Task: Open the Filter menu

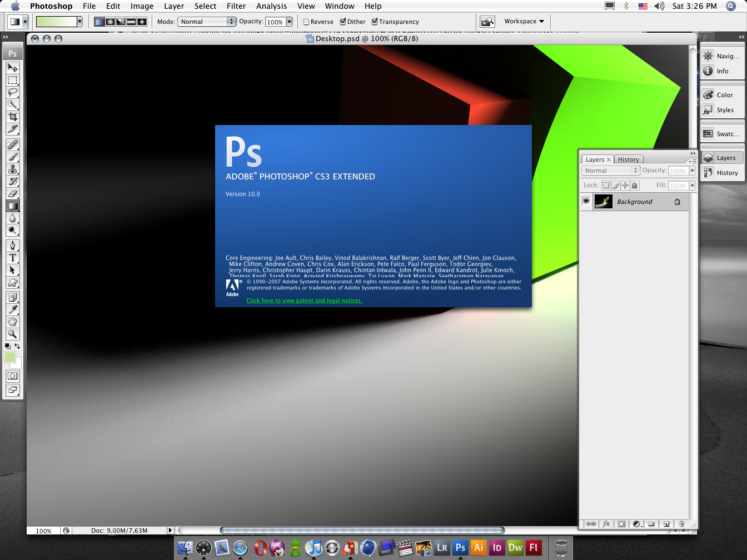Action: (236, 6)
